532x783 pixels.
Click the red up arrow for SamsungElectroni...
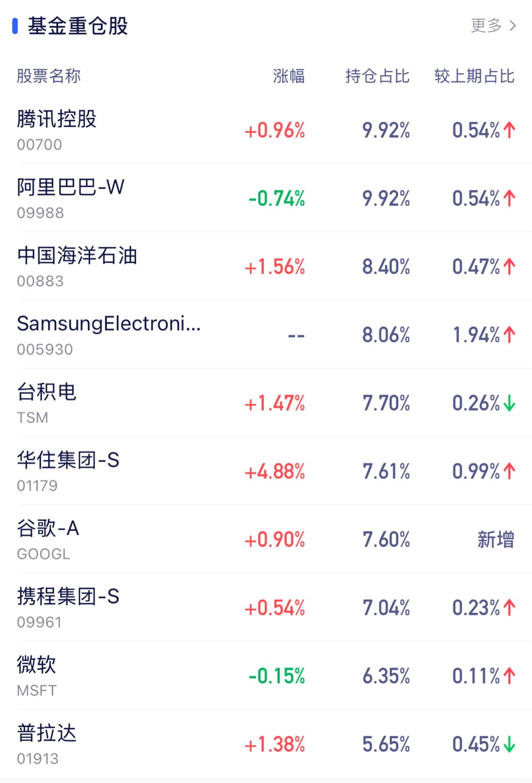coord(509,335)
